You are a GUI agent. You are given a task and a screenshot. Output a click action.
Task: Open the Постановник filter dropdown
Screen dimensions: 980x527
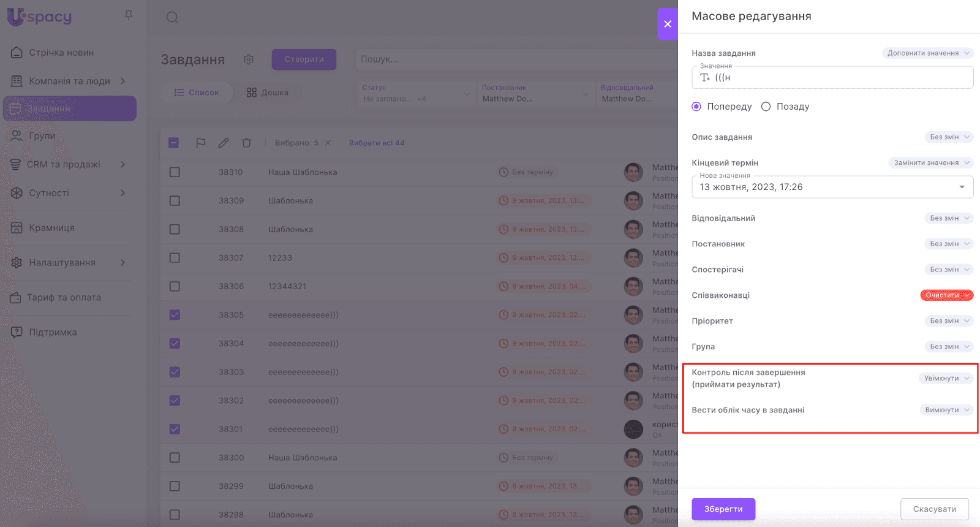click(x=535, y=93)
